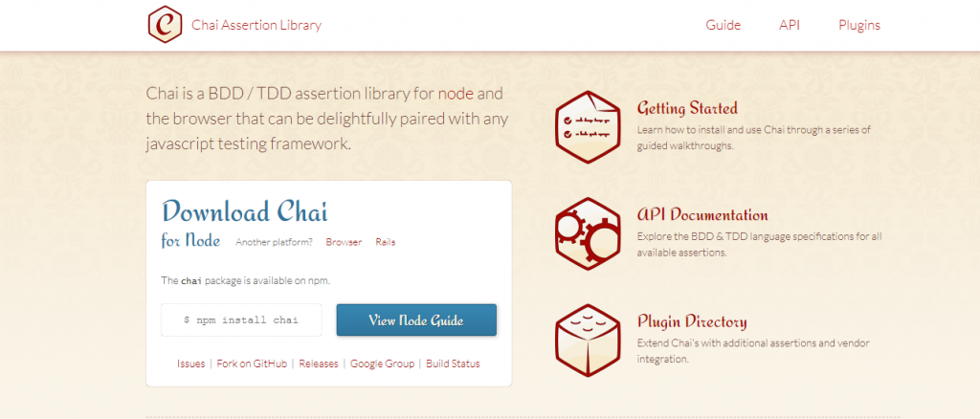Click the Chai hexagon logo icon

[x=165, y=24]
